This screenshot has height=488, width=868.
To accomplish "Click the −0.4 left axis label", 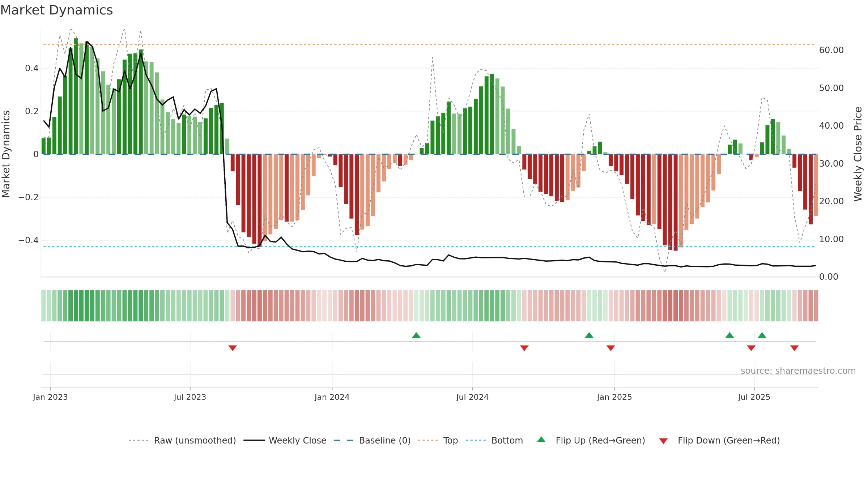I will click(29, 240).
